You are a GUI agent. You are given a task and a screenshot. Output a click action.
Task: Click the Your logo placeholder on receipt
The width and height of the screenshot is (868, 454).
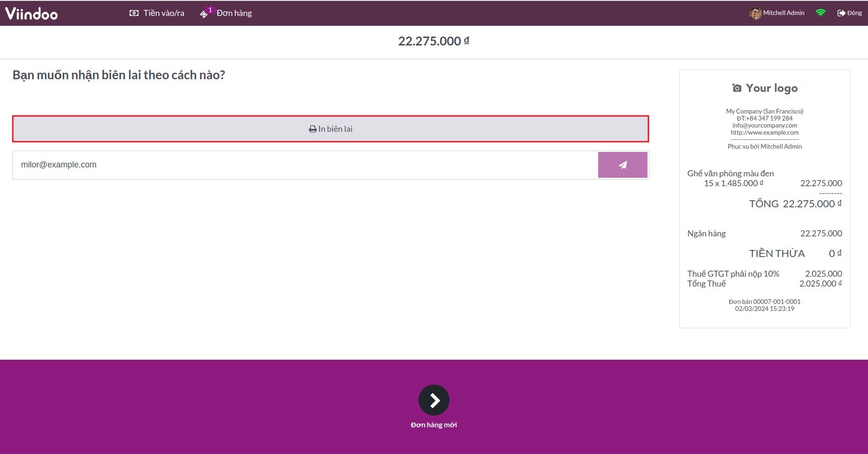[765, 88]
